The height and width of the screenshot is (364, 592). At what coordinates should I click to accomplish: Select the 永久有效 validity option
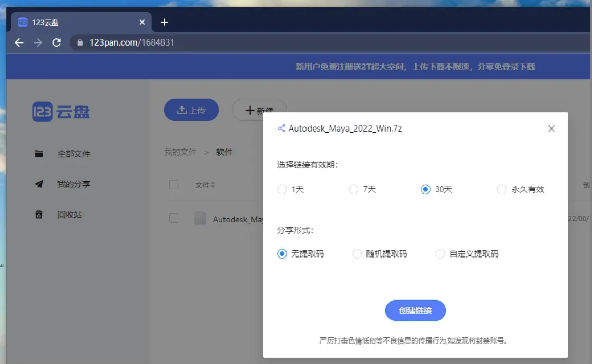(521, 189)
